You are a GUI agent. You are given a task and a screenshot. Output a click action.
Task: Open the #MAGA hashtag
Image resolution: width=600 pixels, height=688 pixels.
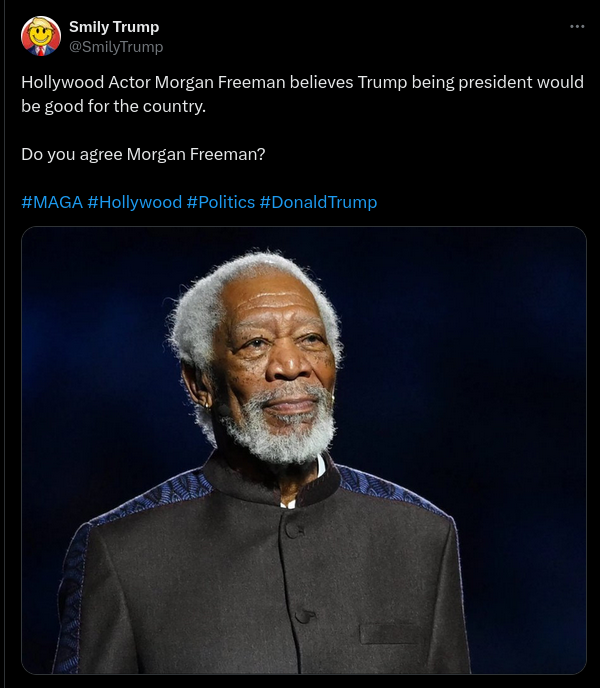(52, 202)
